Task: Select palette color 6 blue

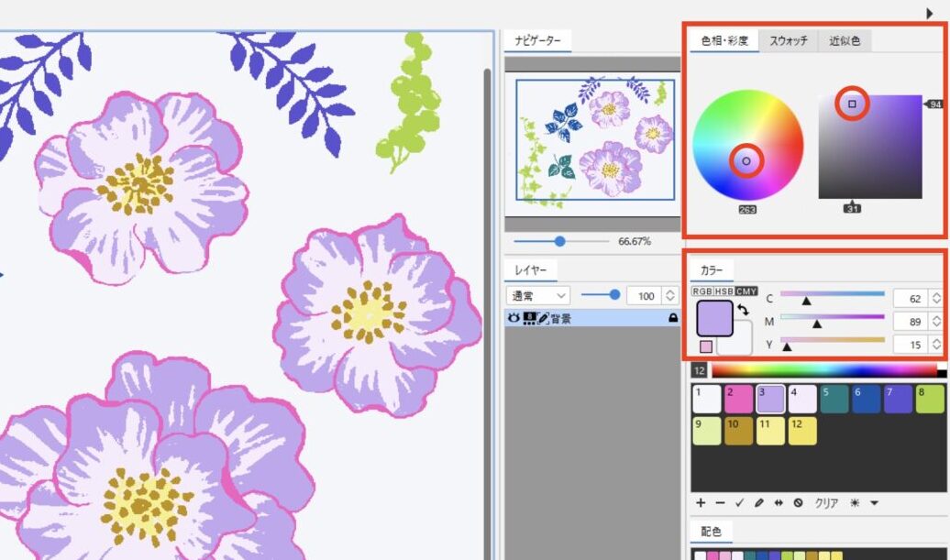Action: tap(867, 399)
